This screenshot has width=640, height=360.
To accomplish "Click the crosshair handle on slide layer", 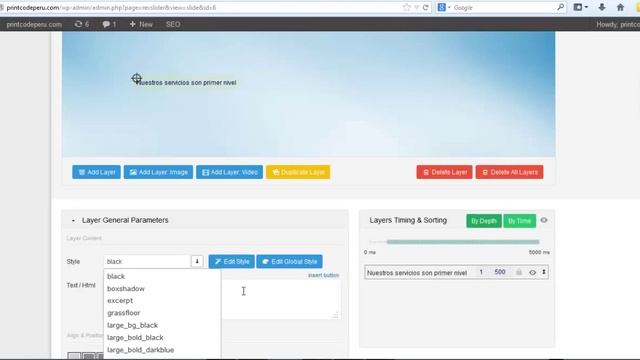I will click(x=136, y=78).
